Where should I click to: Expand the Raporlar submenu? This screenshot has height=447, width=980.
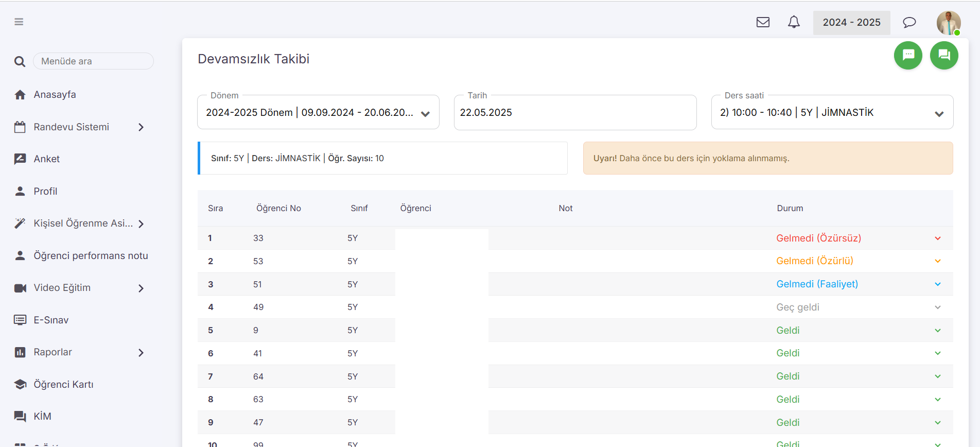141,353
